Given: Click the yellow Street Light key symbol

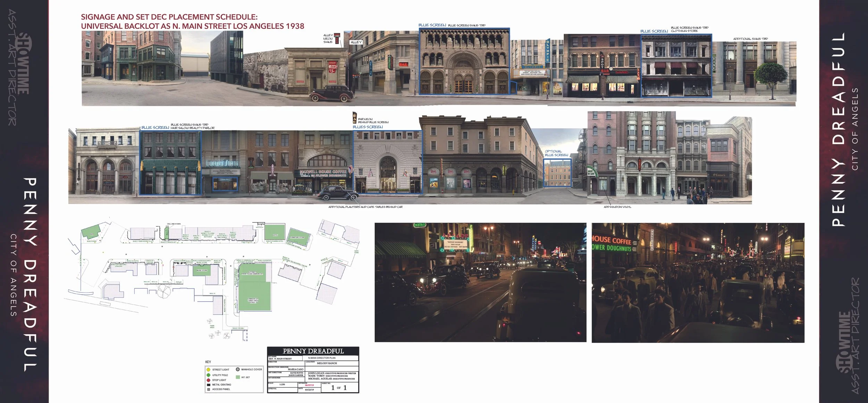Looking at the screenshot, I should (x=208, y=369).
